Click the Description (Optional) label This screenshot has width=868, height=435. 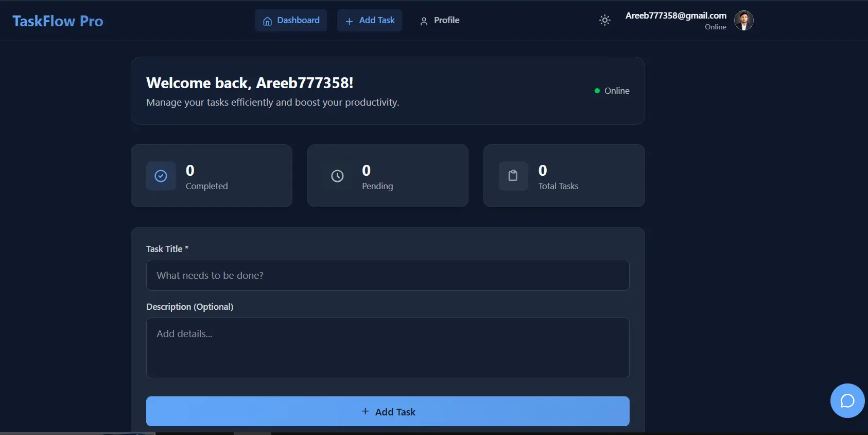click(190, 307)
